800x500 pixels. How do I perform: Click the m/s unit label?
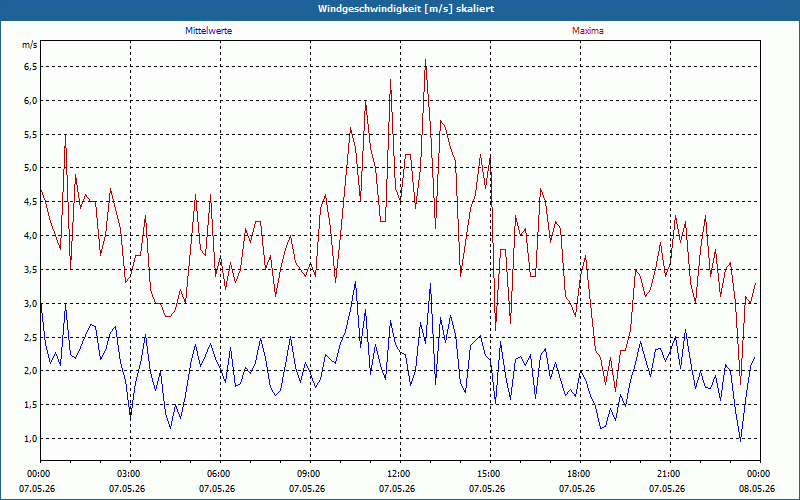point(30,45)
